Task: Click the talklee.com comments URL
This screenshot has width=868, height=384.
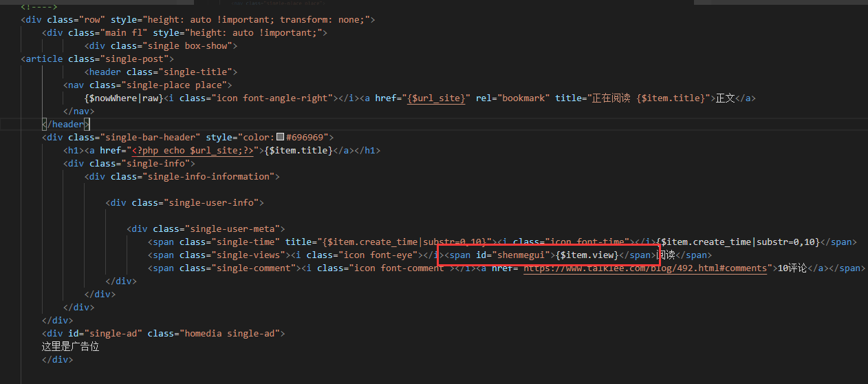Action: point(644,268)
